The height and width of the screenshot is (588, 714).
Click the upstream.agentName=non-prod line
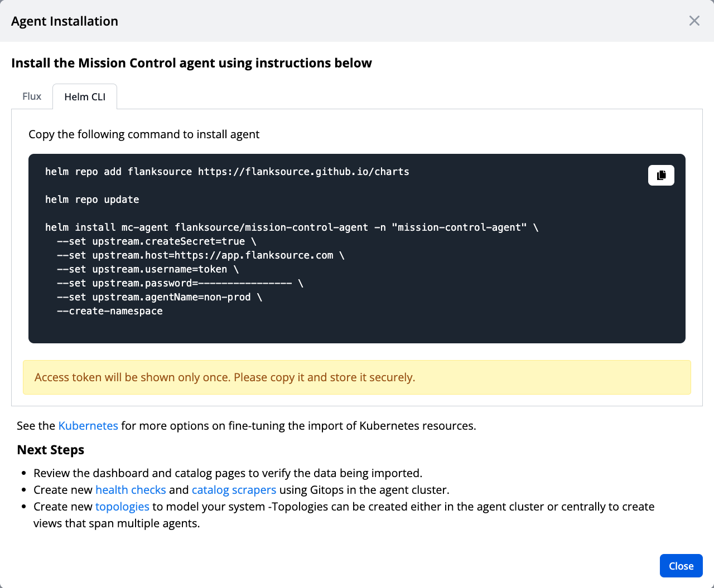point(159,297)
